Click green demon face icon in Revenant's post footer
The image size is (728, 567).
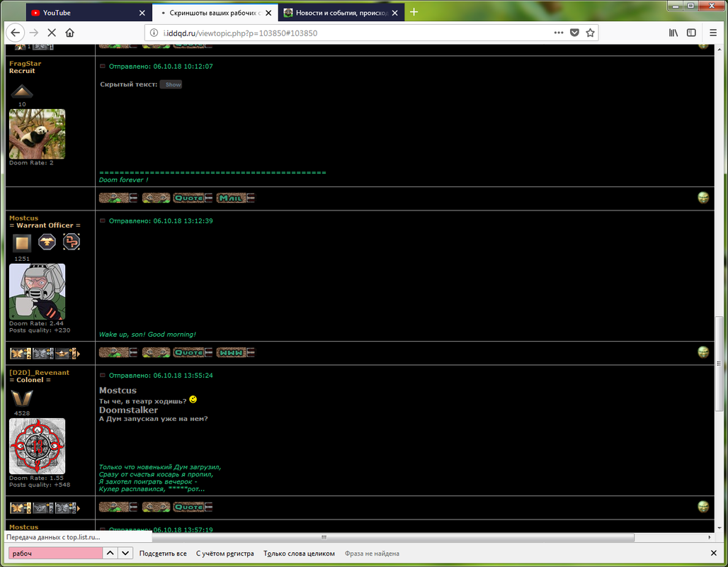pos(703,507)
